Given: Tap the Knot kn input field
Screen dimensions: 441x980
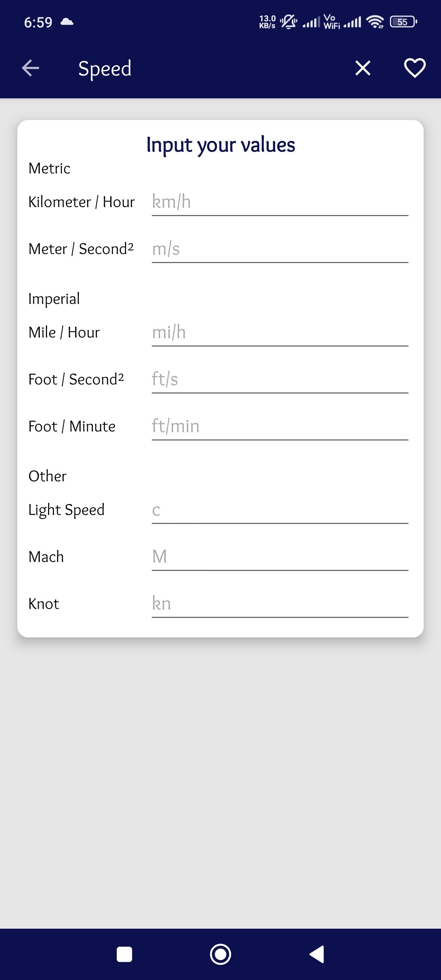Looking at the screenshot, I should click(x=280, y=604).
